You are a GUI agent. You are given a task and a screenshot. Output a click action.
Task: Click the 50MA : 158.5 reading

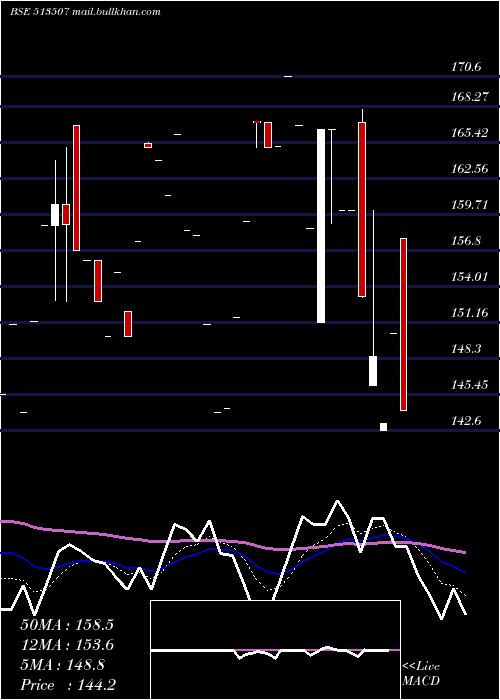click(67, 625)
